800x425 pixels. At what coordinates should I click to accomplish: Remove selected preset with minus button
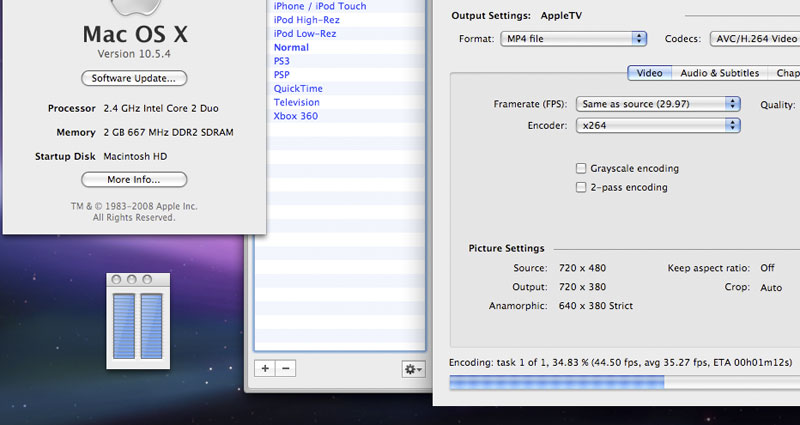286,368
